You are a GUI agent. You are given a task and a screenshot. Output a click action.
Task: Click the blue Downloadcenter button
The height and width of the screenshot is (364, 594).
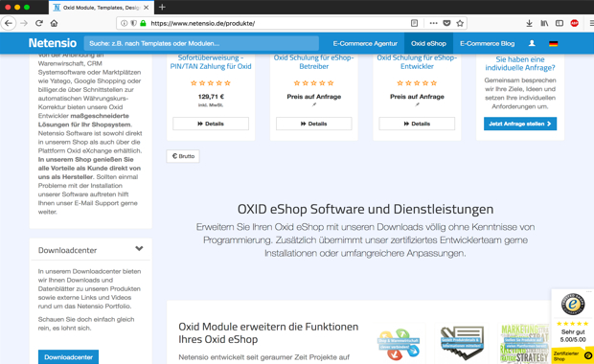pos(68,356)
